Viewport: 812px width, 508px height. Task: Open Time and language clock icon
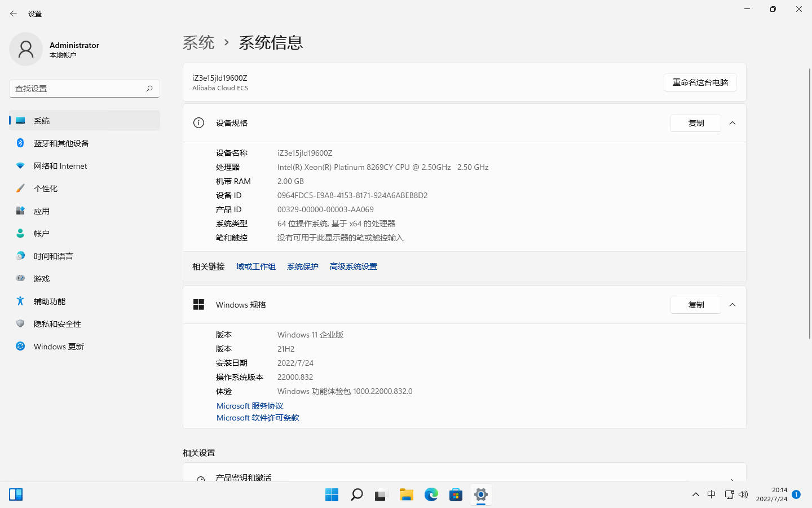click(x=20, y=256)
